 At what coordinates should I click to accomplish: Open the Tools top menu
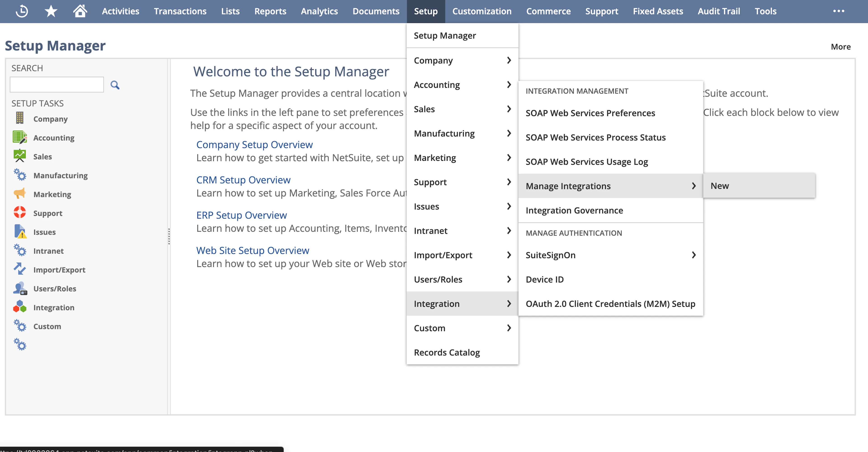765,11
